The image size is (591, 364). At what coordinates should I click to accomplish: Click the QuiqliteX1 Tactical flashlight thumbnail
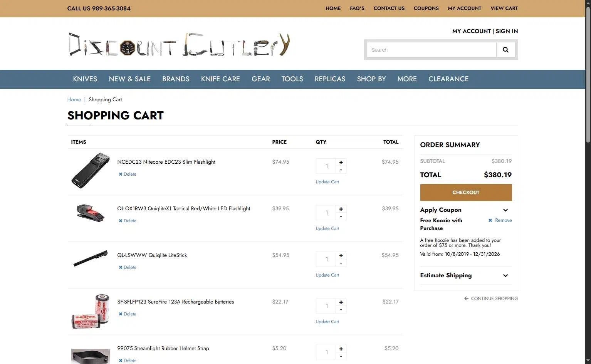pos(91,213)
